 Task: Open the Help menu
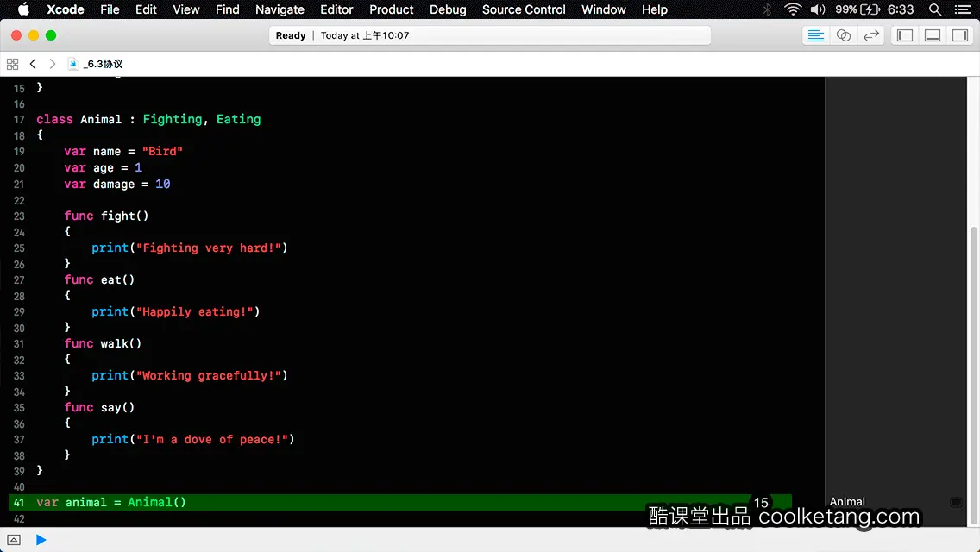[655, 9]
